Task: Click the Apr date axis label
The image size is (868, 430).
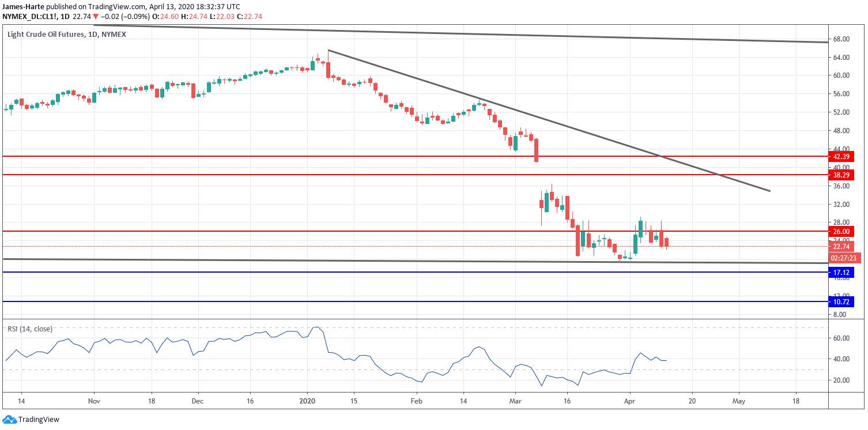Action: 630,400
